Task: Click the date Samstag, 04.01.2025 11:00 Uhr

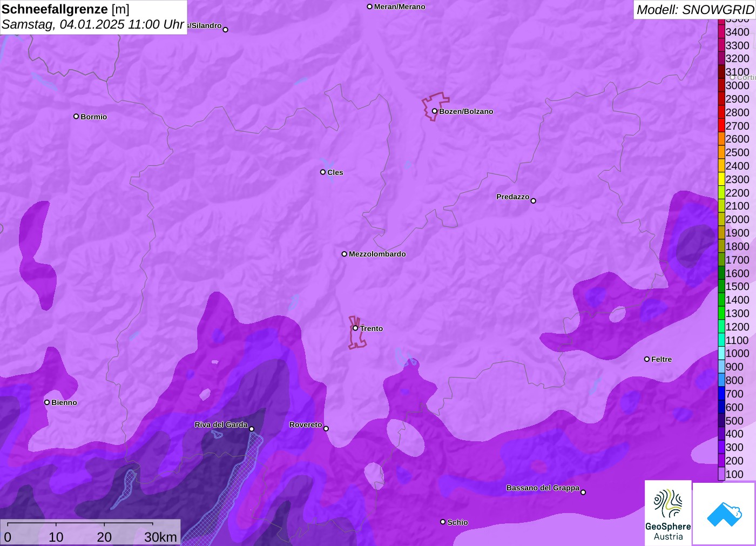Action: pos(93,24)
